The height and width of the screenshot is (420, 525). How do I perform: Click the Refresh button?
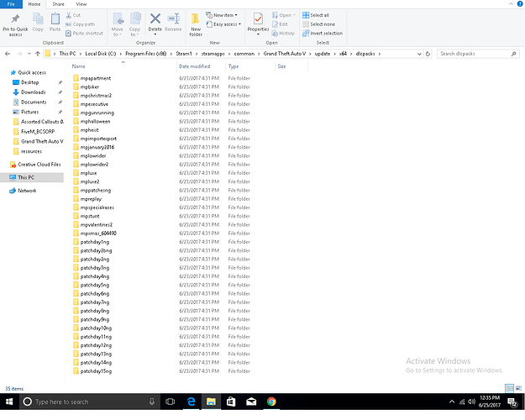click(428, 54)
